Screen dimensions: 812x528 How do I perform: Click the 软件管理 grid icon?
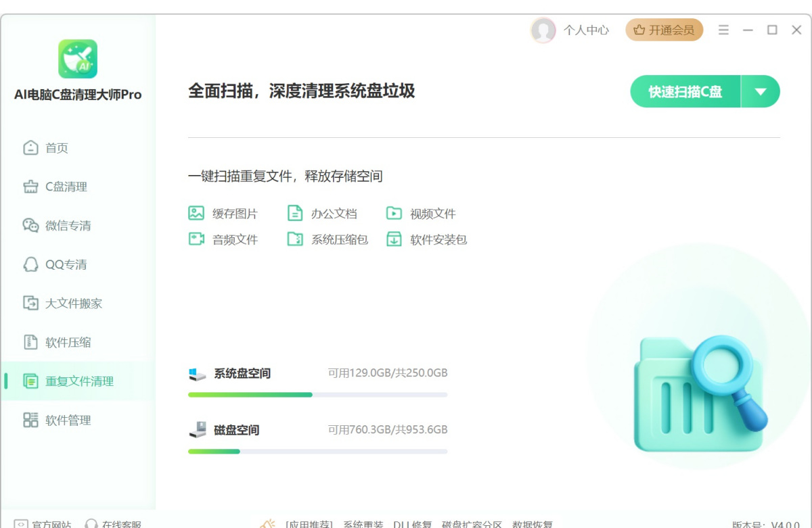30,420
